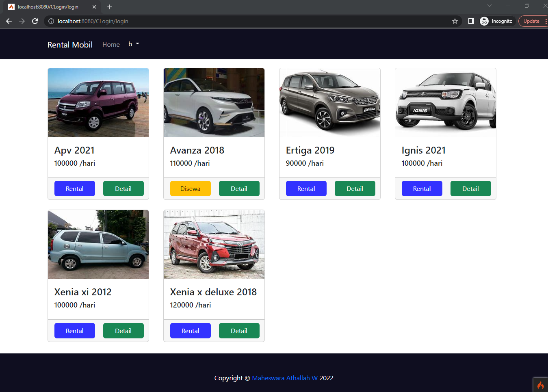The height and width of the screenshot is (392, 548).
Task: Open the Maheswara Athallah W footer link
Action: pos(284,378)
